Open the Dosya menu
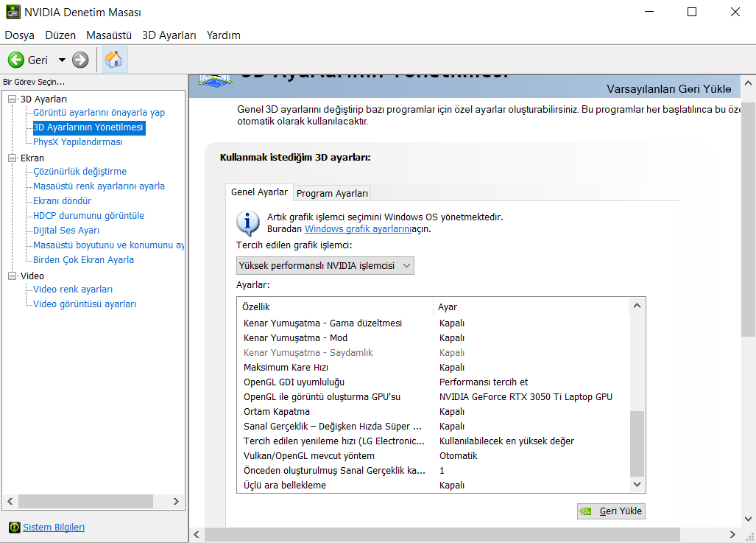Screen dimensions: 756x543 coord(20,35)
